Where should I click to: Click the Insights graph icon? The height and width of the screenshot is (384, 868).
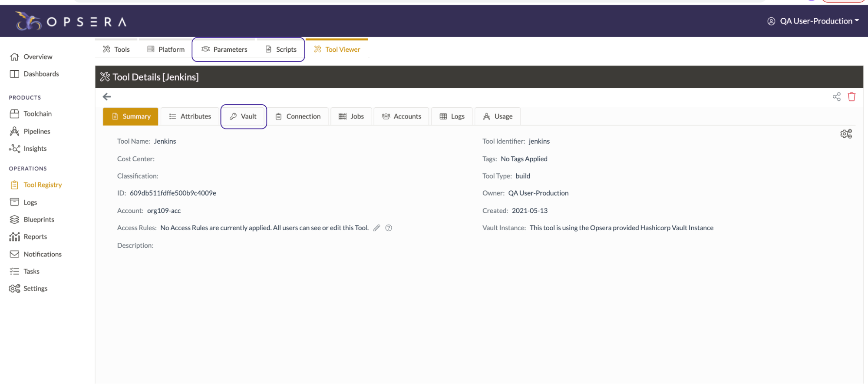pyautogui.click(x=14, y=149)
